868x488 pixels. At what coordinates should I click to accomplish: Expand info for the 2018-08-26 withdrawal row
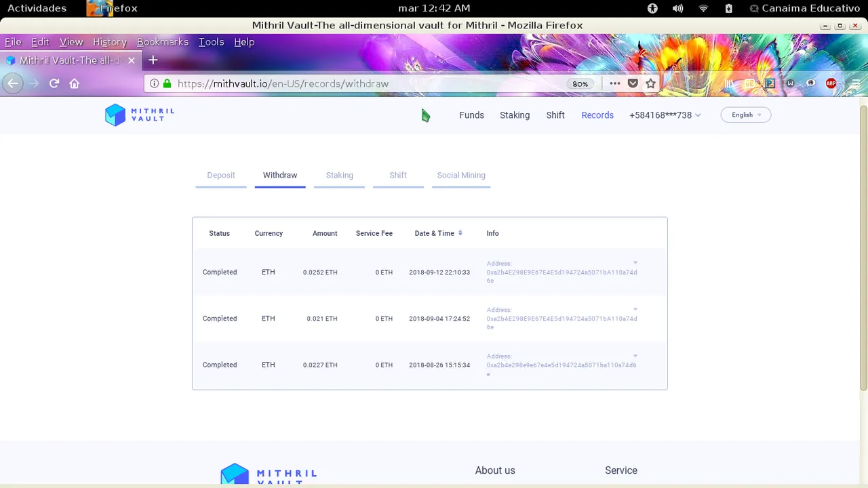click(635, 356)
